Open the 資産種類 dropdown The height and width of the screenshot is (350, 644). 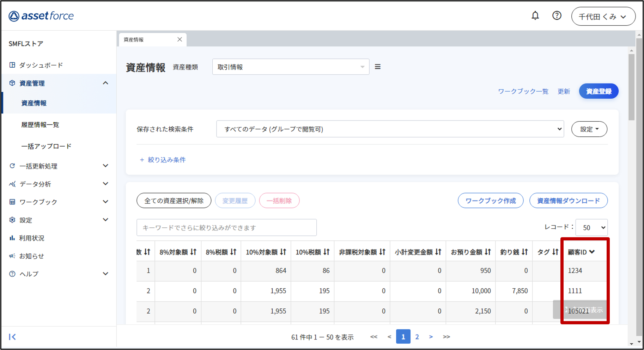[x=291, y=67]
